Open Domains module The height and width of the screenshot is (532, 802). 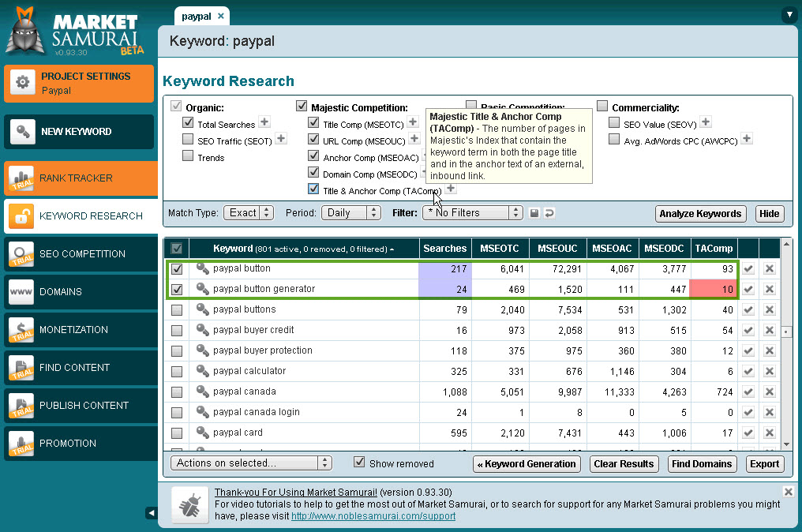coord(81,291)
